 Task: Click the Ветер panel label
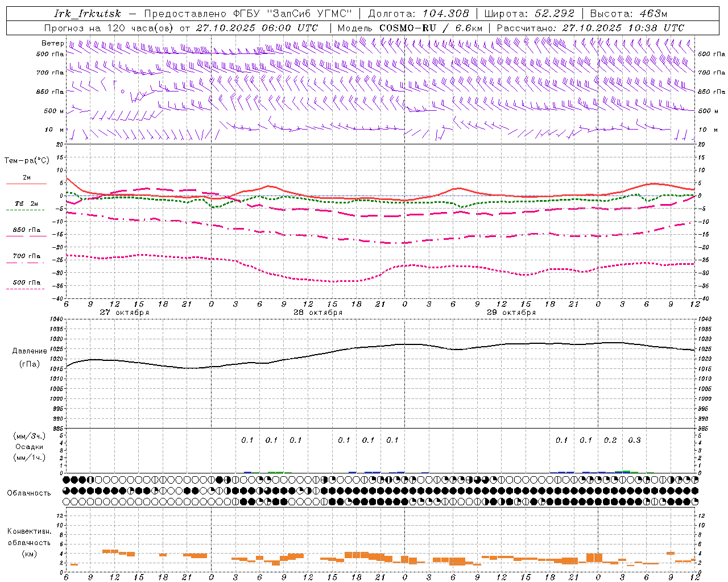[52, 43]
